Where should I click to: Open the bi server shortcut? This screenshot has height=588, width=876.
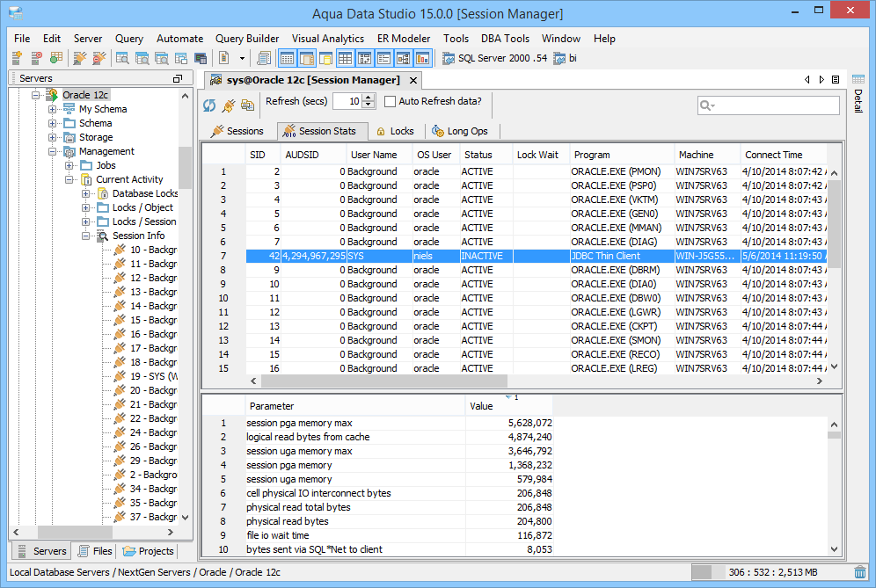[x=566, y=58]
